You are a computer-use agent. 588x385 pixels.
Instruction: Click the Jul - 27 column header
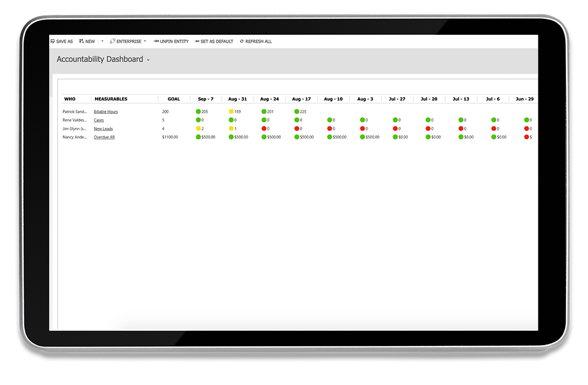click(397, 99)
